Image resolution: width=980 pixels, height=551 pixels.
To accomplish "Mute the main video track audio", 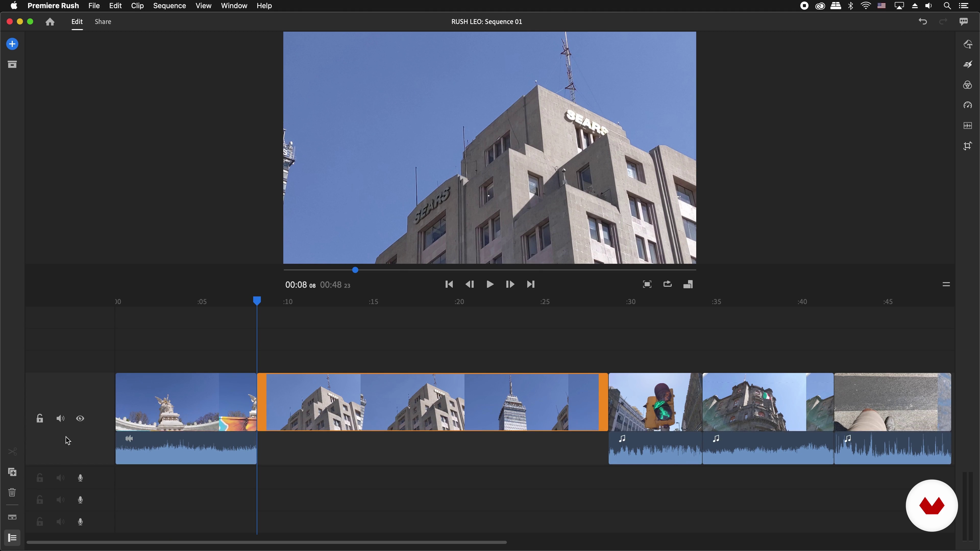I will click(x=60, y=418).
